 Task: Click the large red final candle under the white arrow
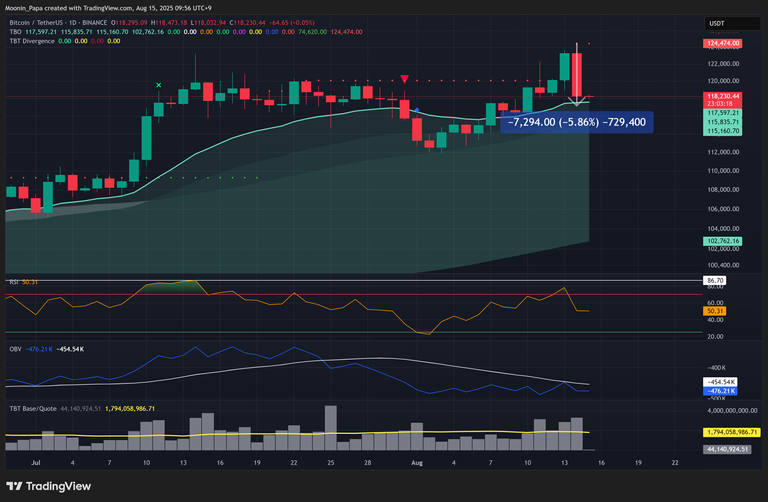click(576, 75)
